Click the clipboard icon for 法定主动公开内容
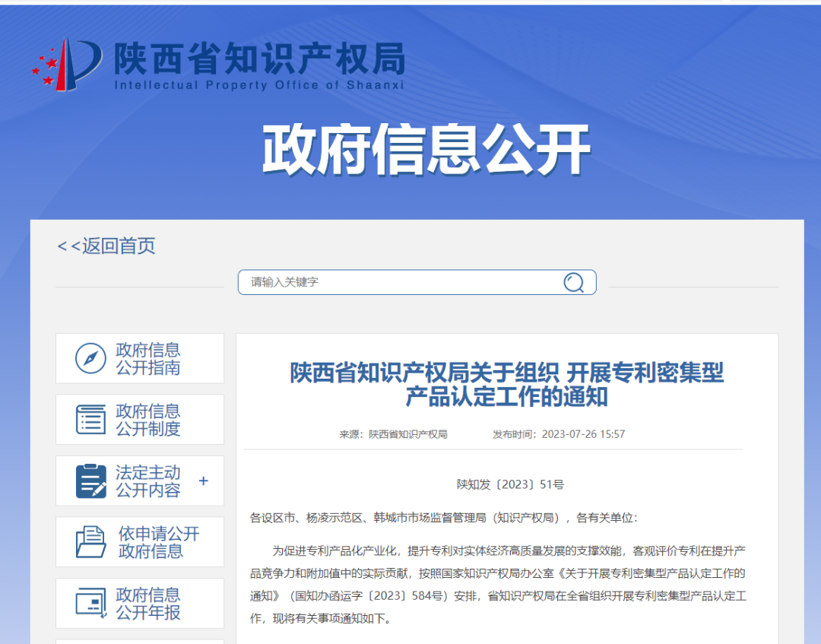The width and height of the screenshot is (821, 644). 91,480
